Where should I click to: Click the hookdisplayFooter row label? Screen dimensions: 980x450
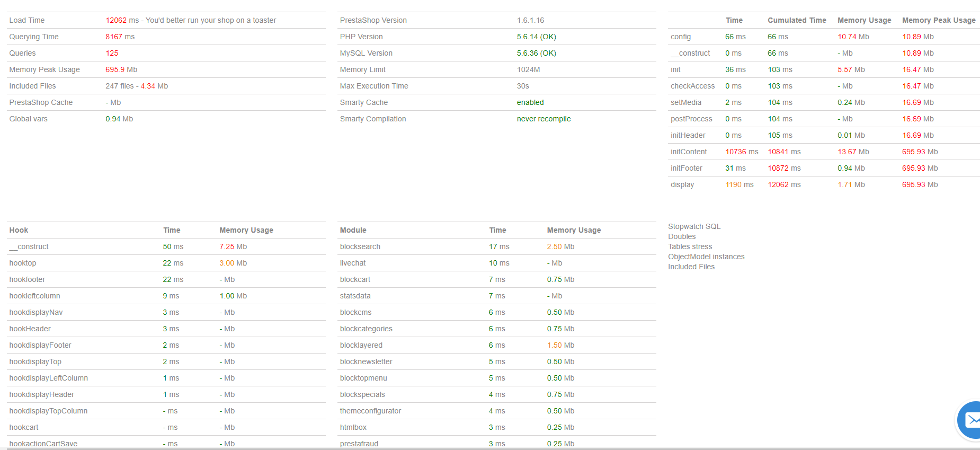coord(40,345)
